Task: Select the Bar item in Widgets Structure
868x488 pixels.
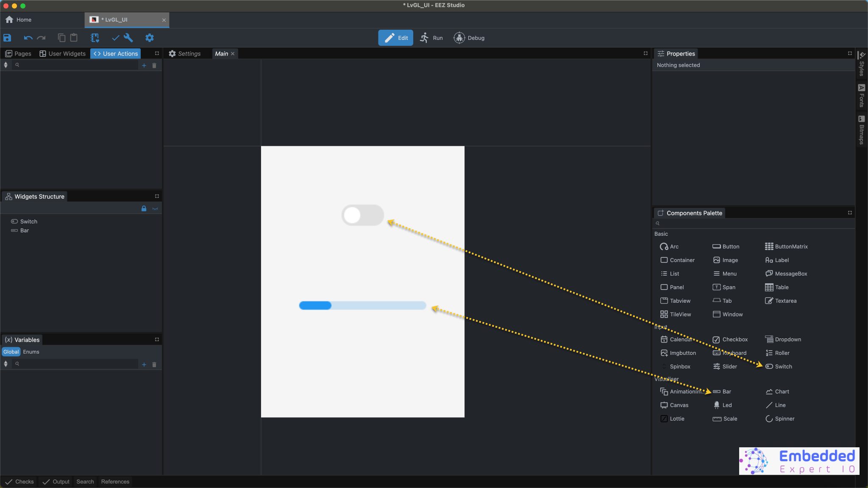Action: tap(25, 230)
